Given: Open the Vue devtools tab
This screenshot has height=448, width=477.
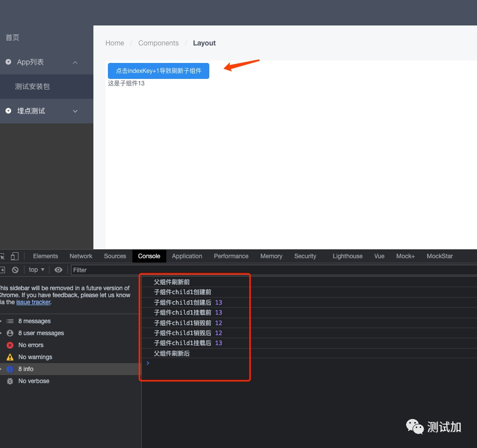Looking at the screenshot, I should click(379, 256).
